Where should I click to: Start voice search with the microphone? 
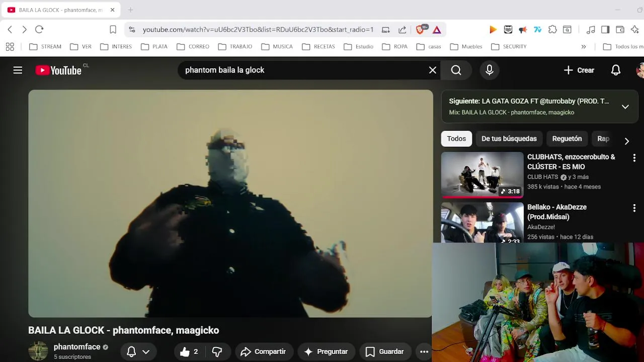[490, 70]
